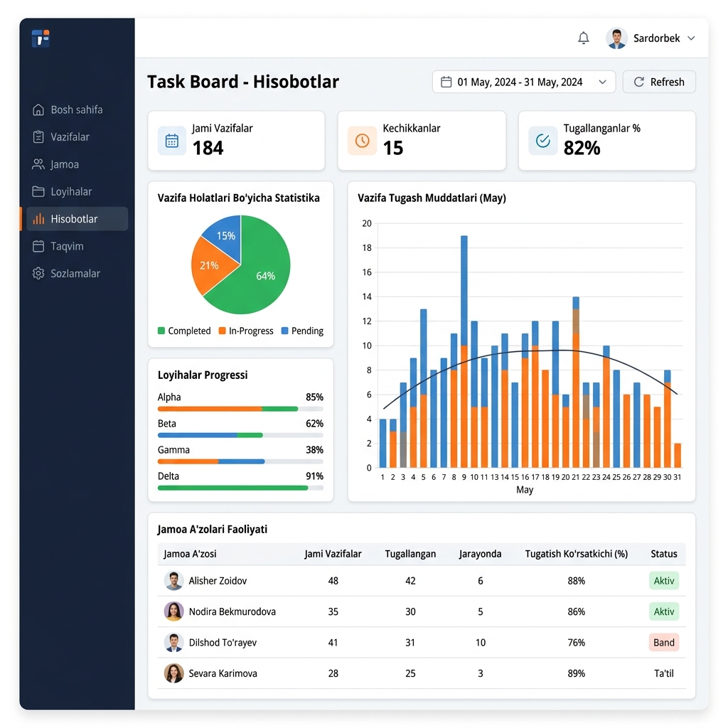
Task: Sort by the Status column header
Action: click(663, 554)
